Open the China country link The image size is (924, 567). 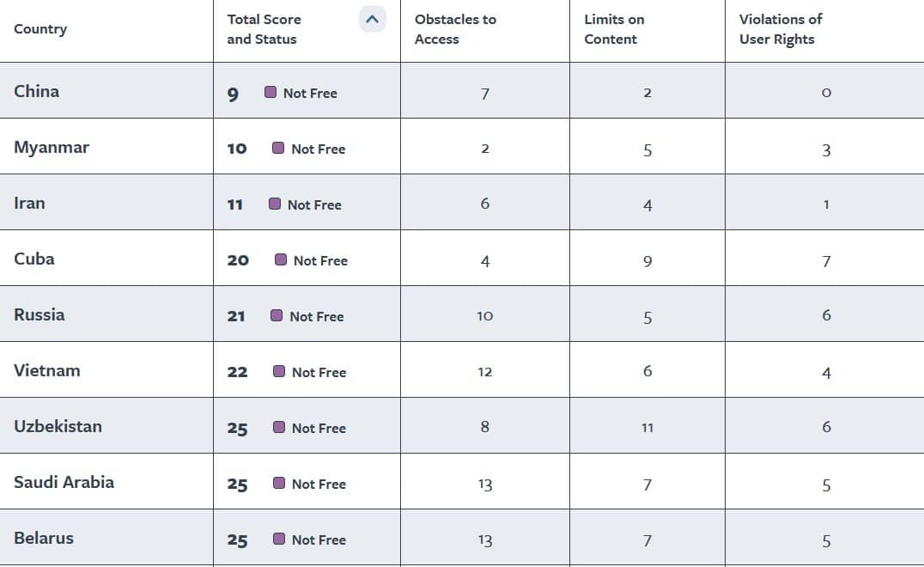37,91
